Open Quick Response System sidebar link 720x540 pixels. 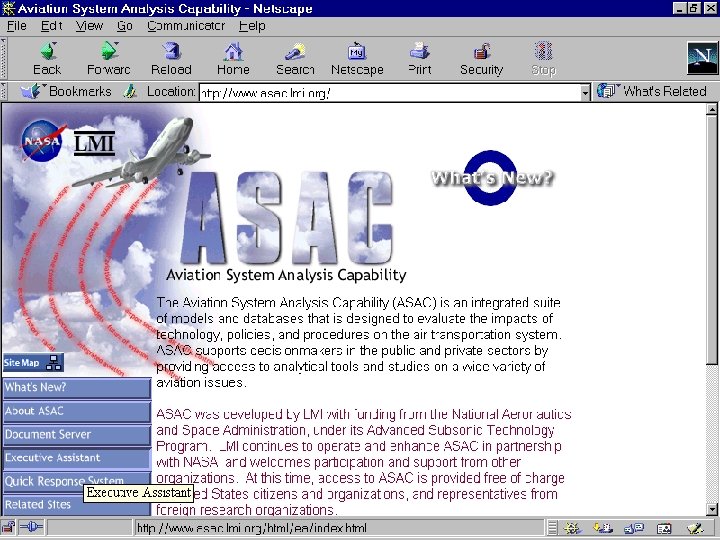(x=77, y=481)
